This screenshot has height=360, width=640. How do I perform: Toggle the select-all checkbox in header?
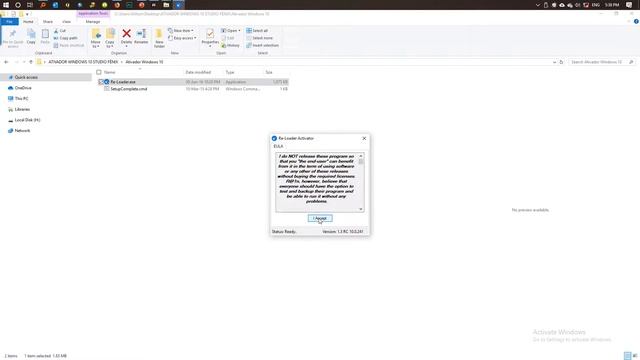99,72
